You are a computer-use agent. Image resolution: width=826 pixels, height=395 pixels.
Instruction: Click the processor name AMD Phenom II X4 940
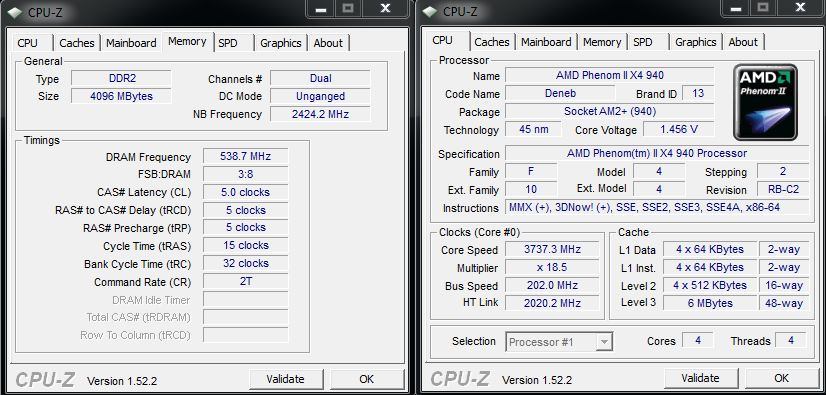point(610,75)
